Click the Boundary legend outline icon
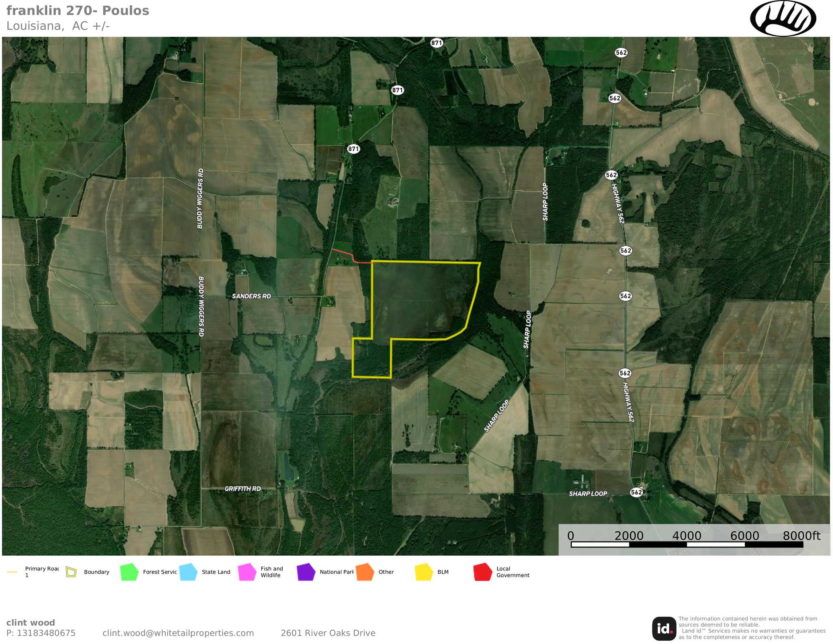The height and width of the screenshot is (644, 833). click(71, 572)
